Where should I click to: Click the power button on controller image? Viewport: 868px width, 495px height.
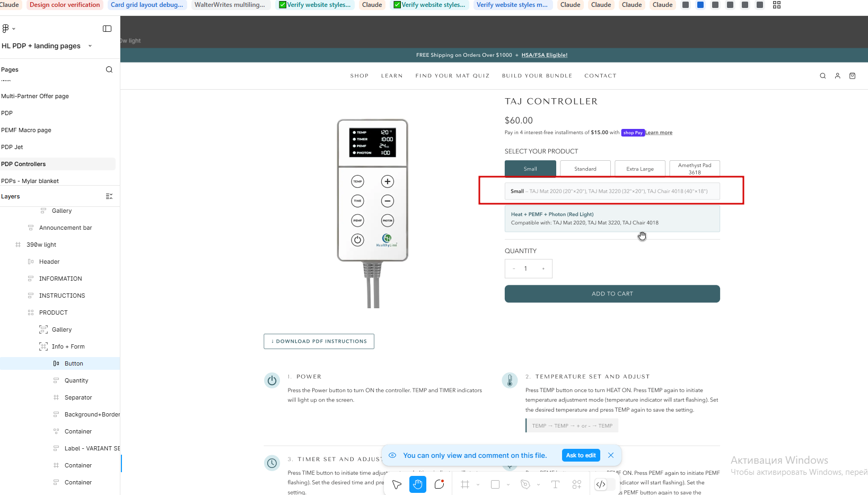(358, 240)
